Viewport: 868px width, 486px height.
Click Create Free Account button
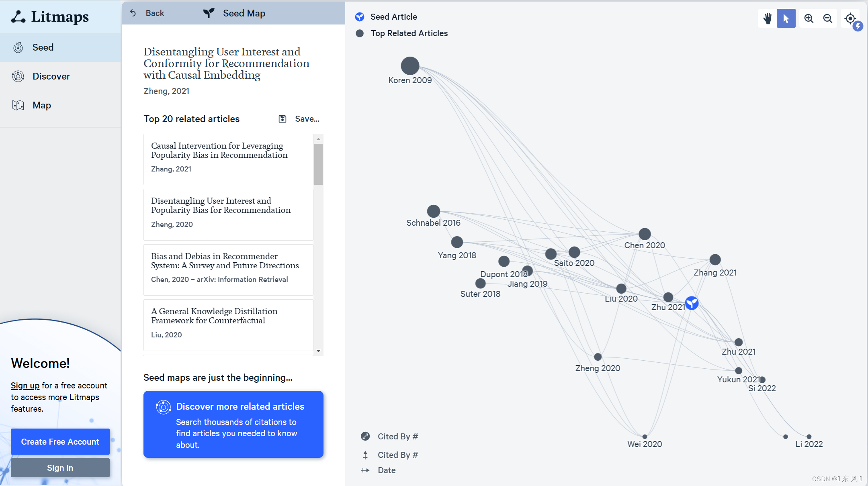point(60,441)
